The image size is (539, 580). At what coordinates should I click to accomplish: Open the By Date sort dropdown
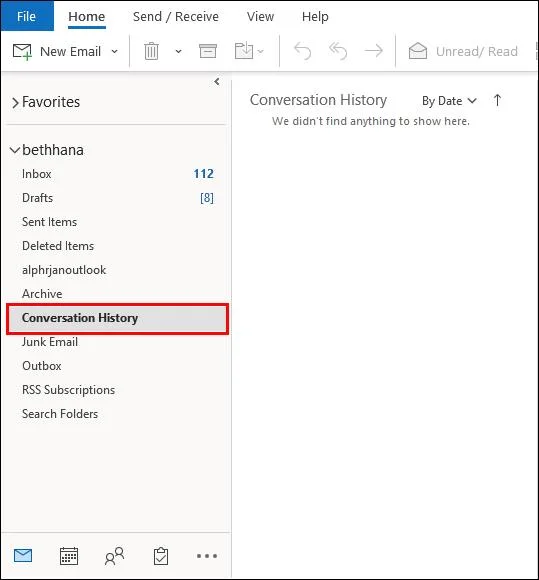(x=449, y=101)
